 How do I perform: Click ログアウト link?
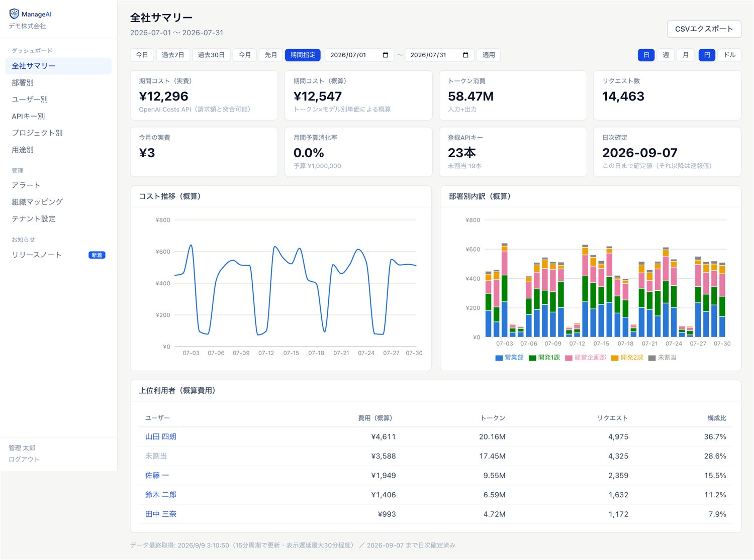point(24,460)
